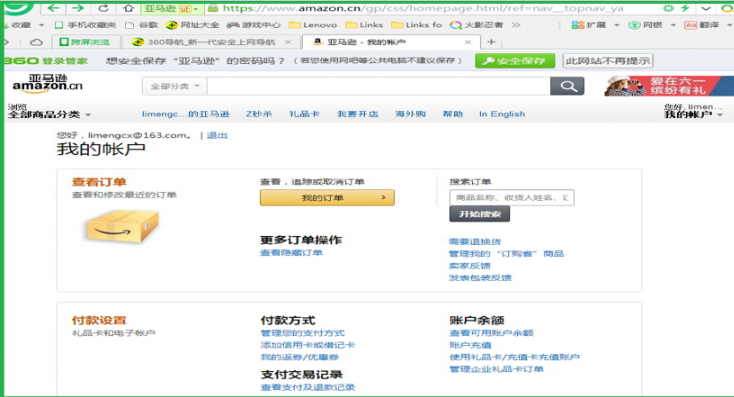Click 此网站不再提示 button
This screenshot has height=397, width=734.
point(608,61)
